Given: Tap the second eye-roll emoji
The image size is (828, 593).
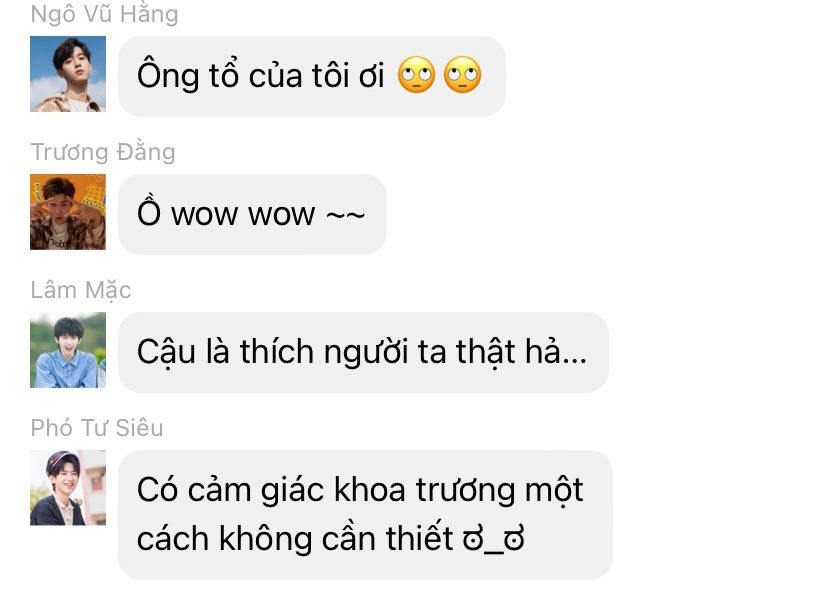Looking at the screenshot, I should tap(463, 74).
